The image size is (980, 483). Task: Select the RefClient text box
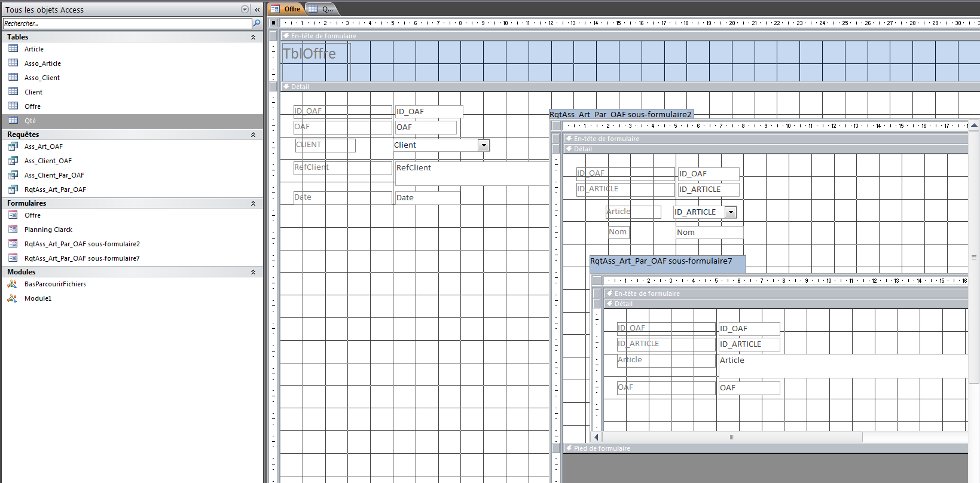(x=472, y=174)
